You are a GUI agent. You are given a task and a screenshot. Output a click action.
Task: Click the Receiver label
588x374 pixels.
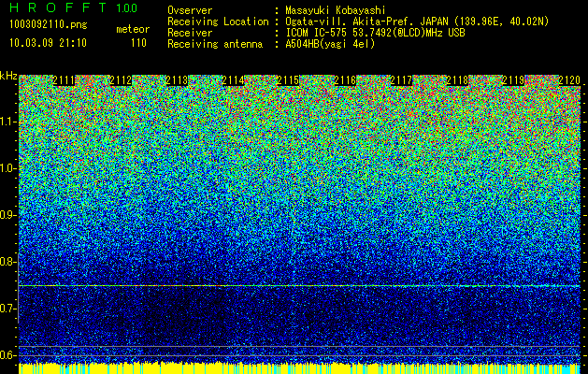(190, 33)
